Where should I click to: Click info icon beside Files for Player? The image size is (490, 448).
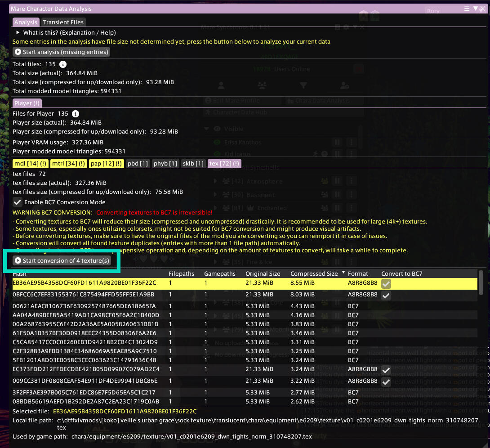[x=76, y=114]
